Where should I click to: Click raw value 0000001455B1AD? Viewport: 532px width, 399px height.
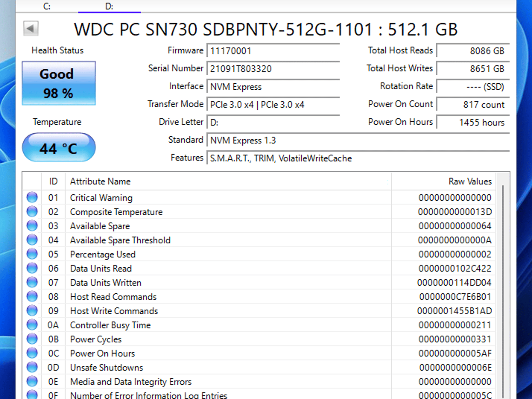point(455,311)
